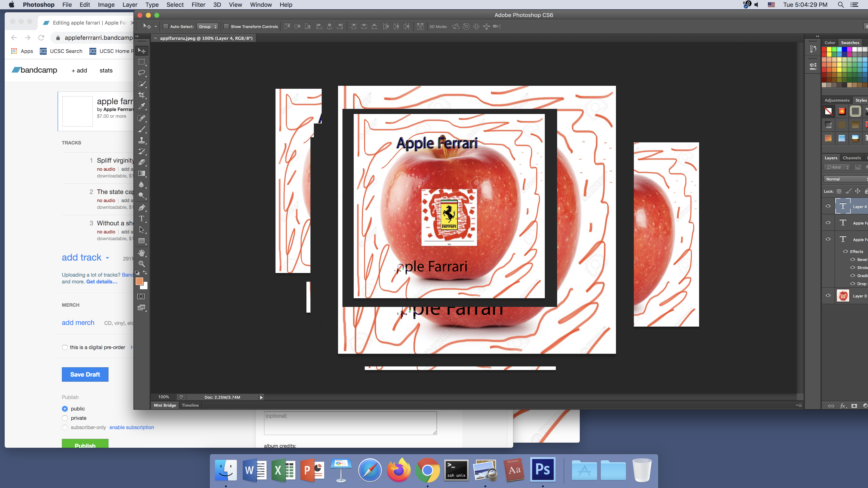Open Mini Bridge panel options menu
Viewport: 868px width, 488px height.
tap(799, 405)
